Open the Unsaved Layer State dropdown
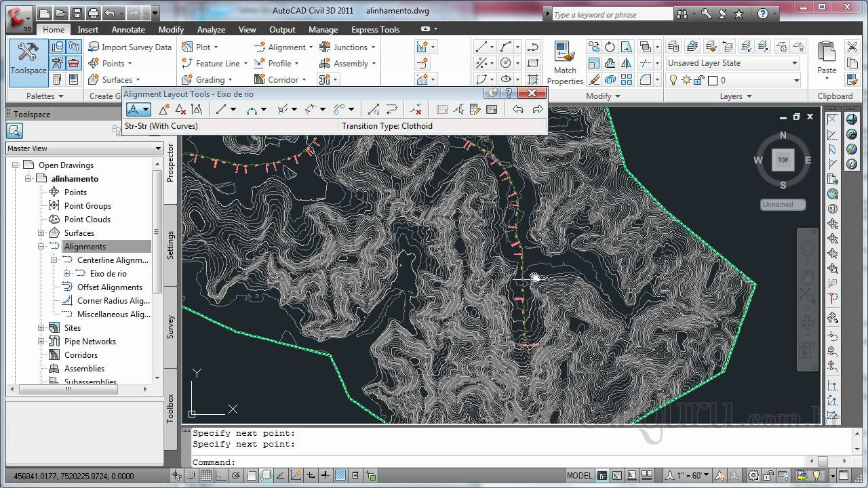Viewport: 868px width, 488px height. pyautogui.click(x=733, y=63)
